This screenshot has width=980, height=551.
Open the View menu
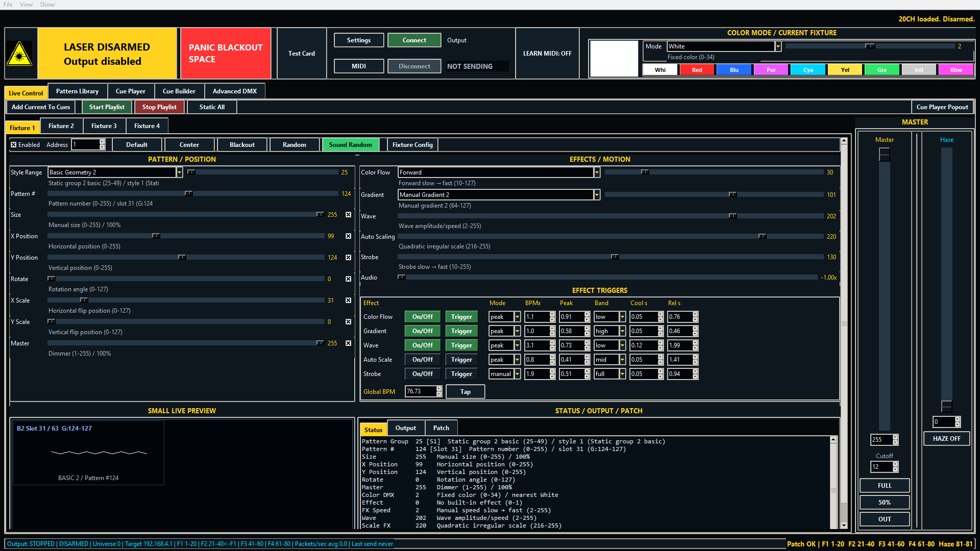(x=26, y=5)
